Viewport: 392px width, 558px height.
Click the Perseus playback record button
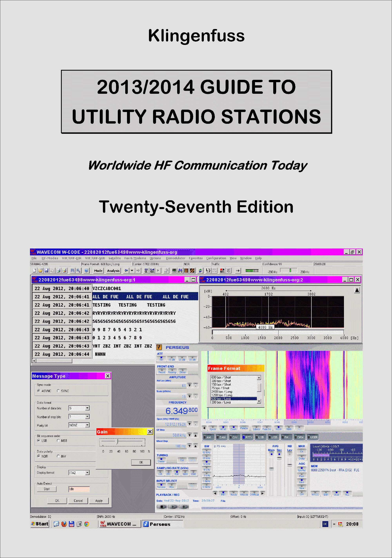184,506
